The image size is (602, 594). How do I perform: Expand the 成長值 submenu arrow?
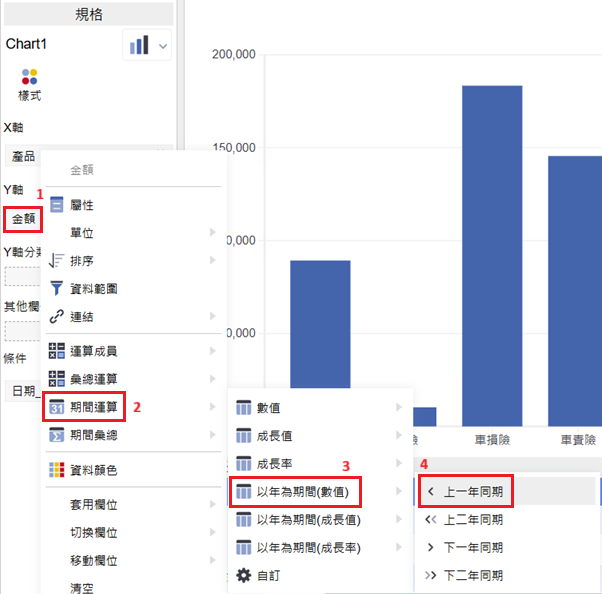click(400, 436)
